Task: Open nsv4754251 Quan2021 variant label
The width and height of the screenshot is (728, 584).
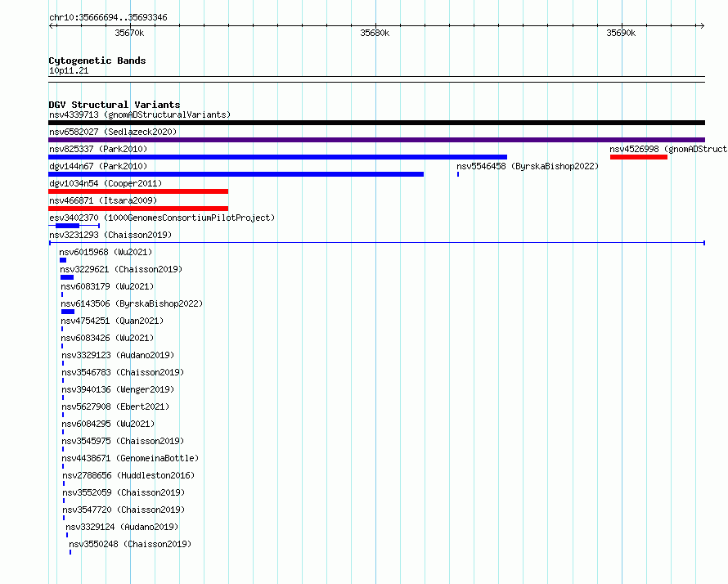Action: point(112,321)
